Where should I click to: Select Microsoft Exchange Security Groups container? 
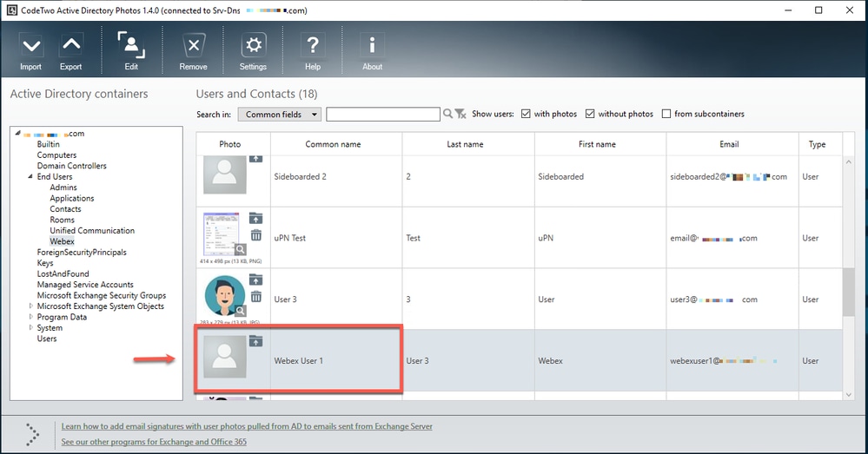[x=102, y=295]
